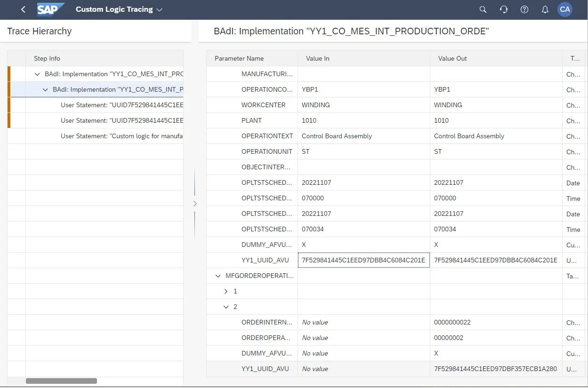Click the Value Out column header
The height and width of the screenshot is (388, 588).
point(452,58)
